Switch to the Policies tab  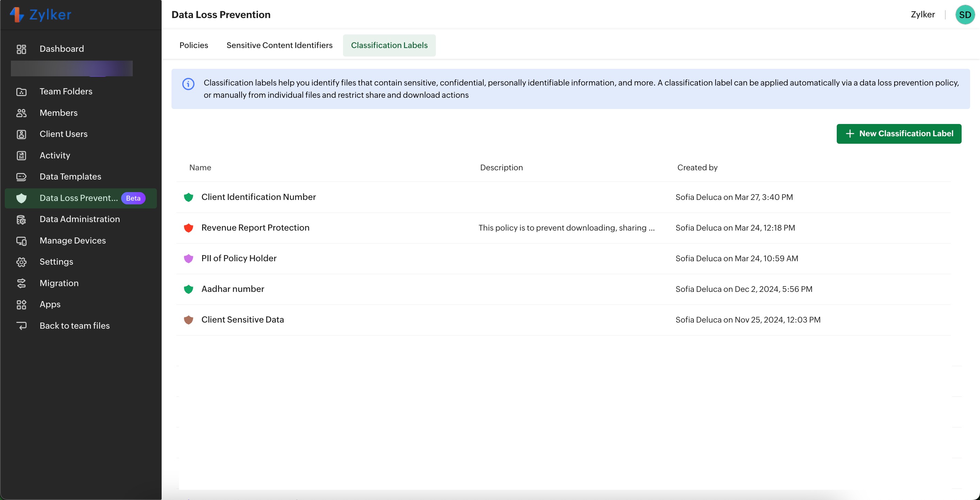[194, 45]
